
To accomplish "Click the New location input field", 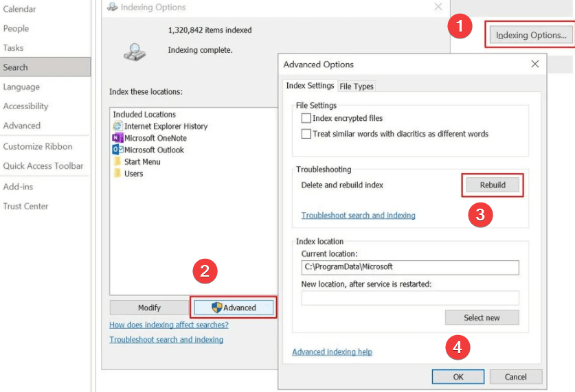I will [x=410, y=298].
